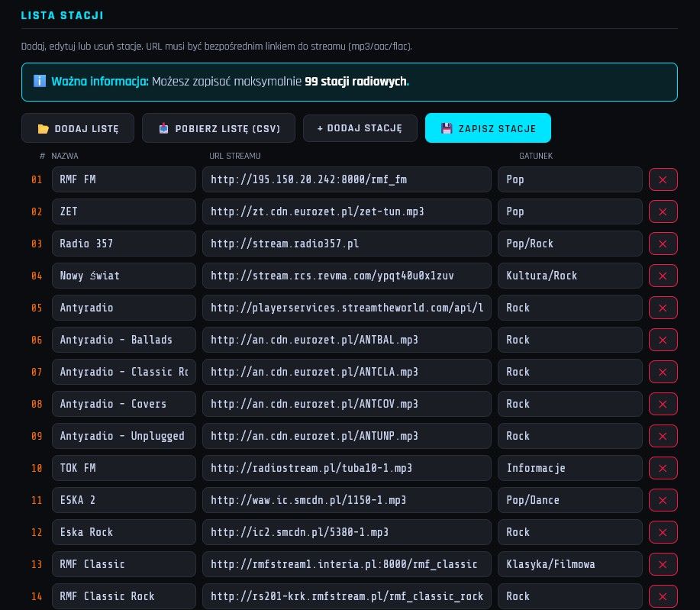Edit the ESKA 2 name field
This screenshot has height=610, width=700.
point(124,500)
